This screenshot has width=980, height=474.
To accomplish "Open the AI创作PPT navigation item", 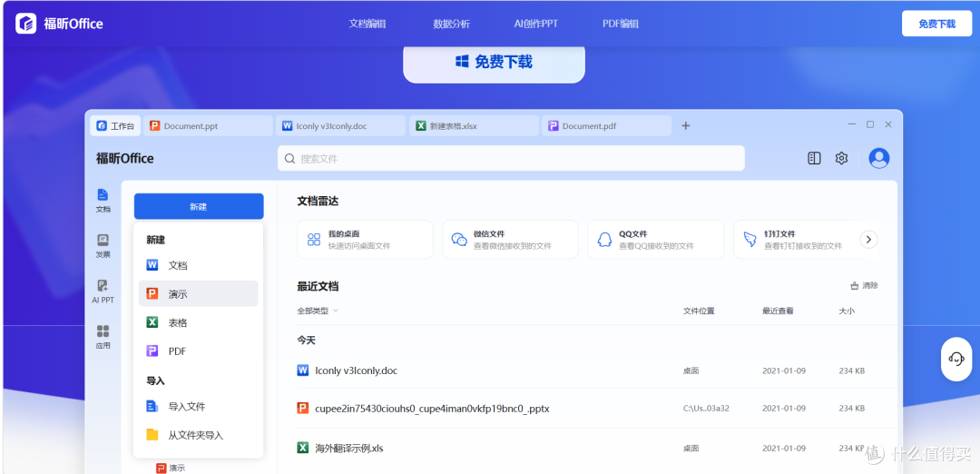I will [x=535, y=24].
